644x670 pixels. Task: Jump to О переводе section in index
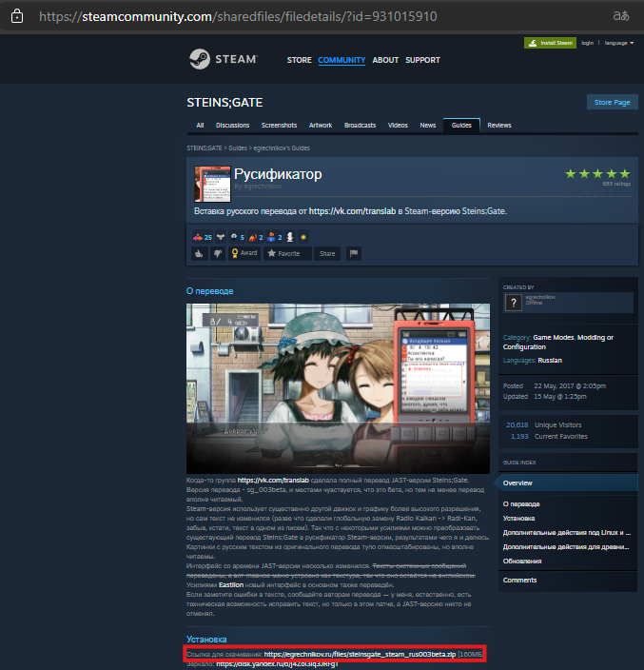coord(521,504)
